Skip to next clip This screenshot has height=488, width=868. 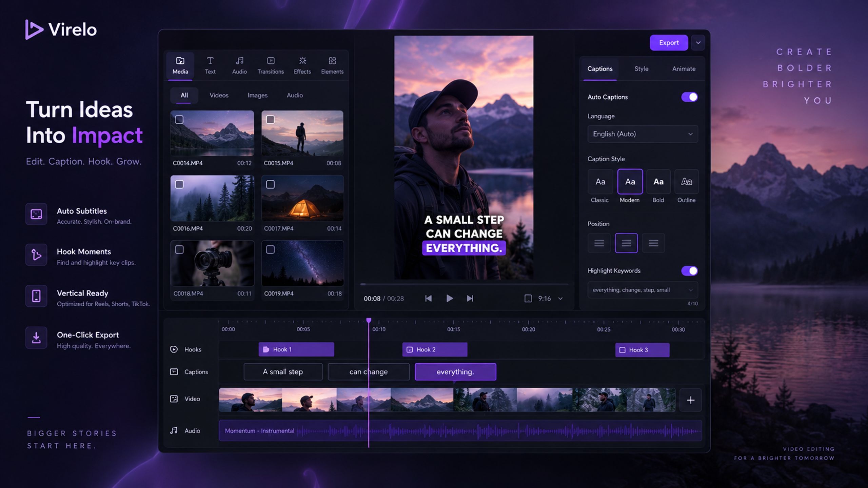(x=470, y=298)
